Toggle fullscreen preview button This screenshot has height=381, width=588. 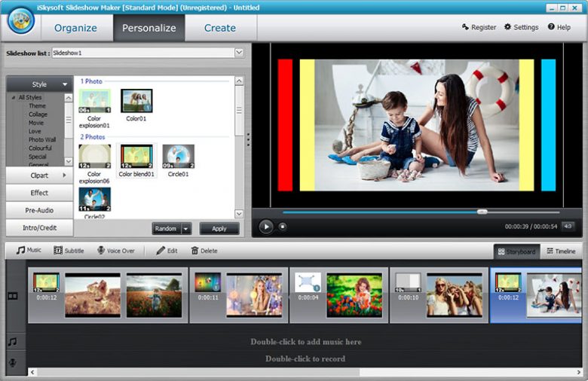(x=568, y=226)
